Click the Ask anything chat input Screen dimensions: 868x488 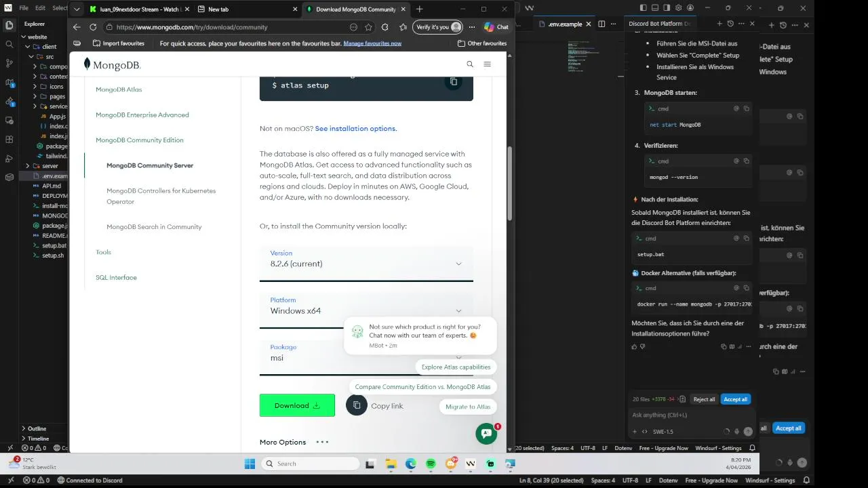(692, 415)
